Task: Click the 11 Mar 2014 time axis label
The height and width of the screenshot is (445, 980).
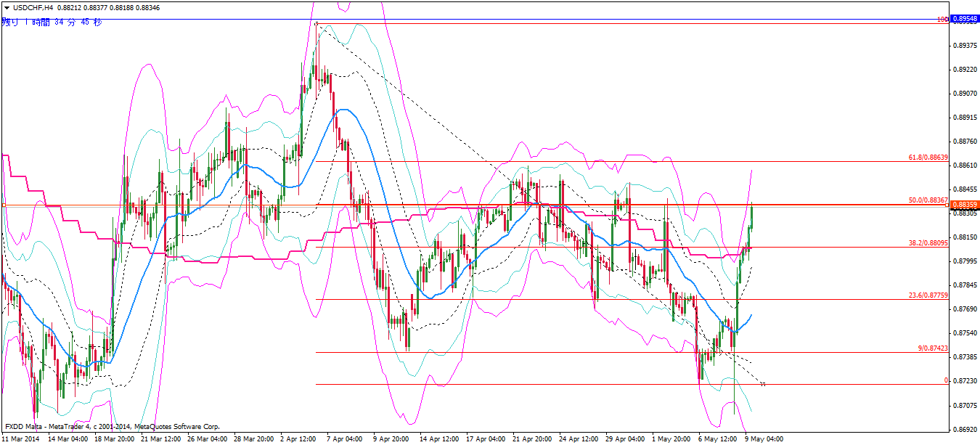Action: (x=22, y=438)
